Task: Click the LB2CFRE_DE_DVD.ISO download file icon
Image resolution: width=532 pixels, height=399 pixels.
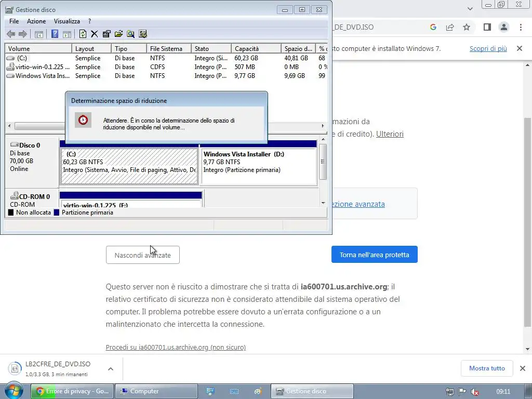Action: (15, 368)
